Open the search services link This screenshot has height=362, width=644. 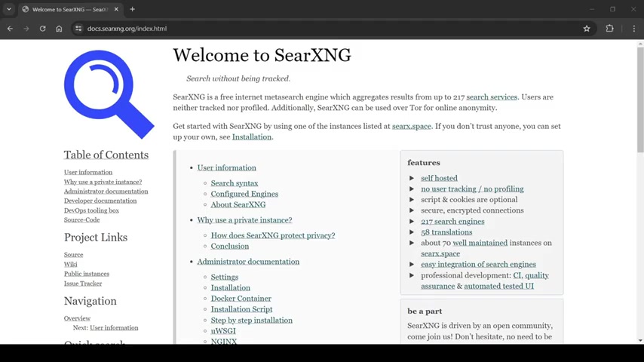[x=492, y=97]
